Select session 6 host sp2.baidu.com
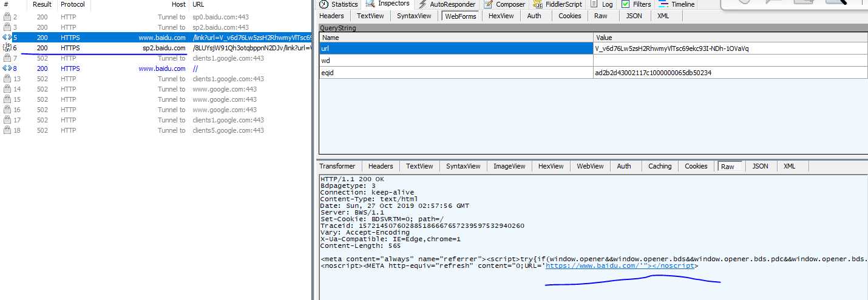Viewport: 868px width, 300px height. click(164, 48)
